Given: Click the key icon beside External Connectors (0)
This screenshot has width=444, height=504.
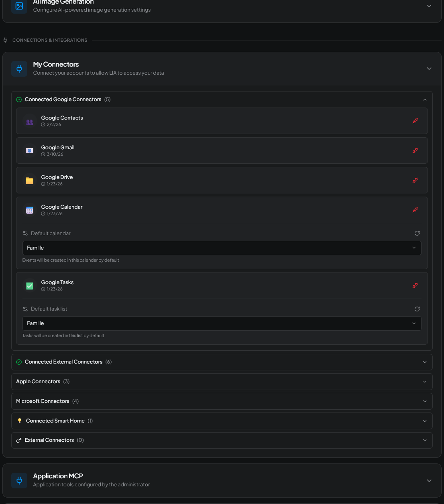Looking at the screenshot, I should click(x=19, y=440).
